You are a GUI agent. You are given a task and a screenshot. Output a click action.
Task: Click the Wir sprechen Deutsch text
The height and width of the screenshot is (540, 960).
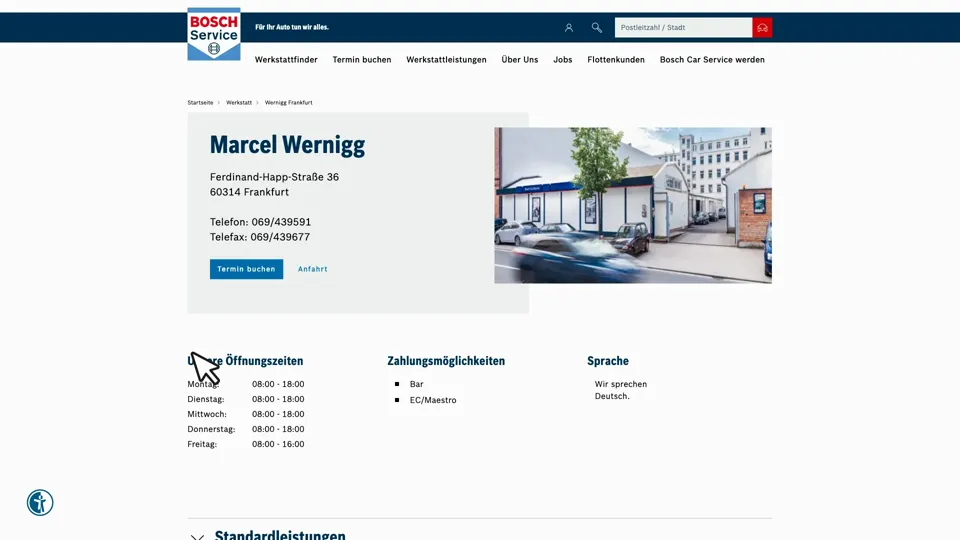click(621, 390)
